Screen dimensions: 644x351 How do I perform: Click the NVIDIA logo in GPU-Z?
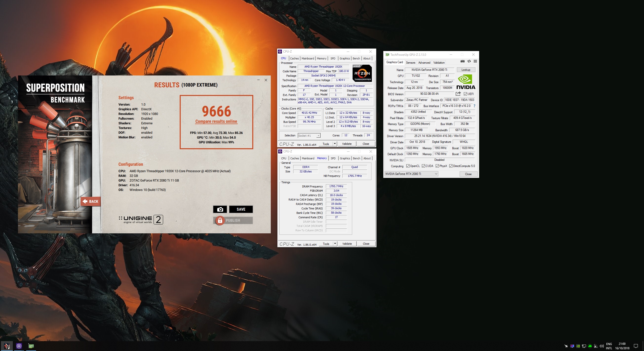(x=466, y=82)
